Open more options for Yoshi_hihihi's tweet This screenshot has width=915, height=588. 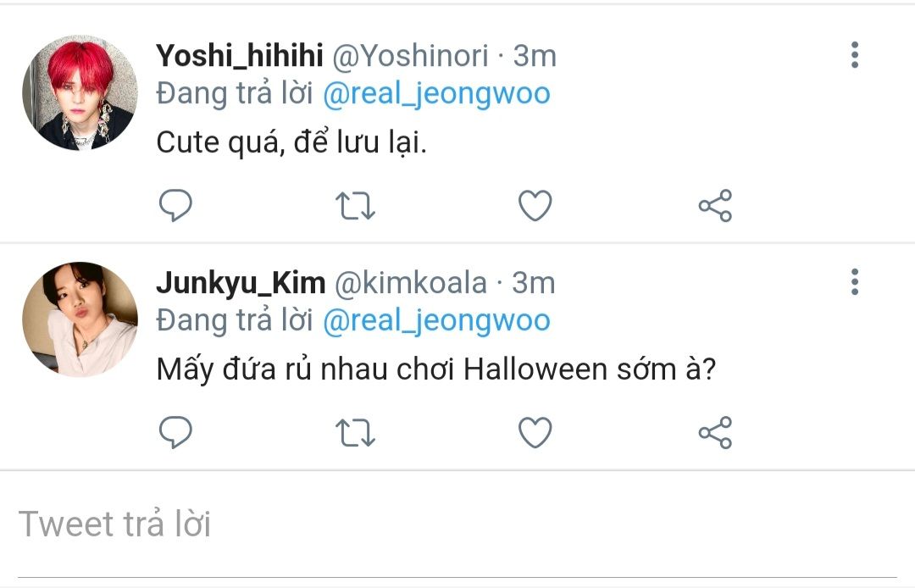click(854, 55)
